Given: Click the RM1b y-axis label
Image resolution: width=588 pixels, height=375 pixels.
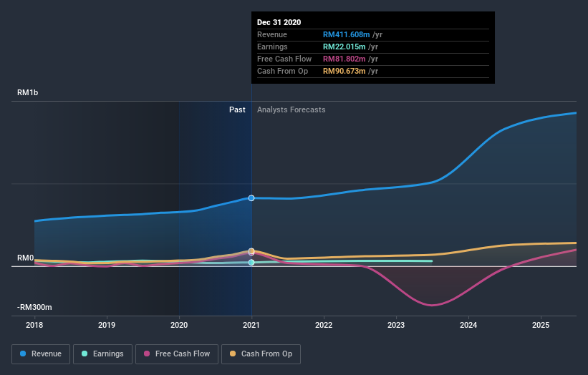Looking at the screenshot, I should pyautogui.click(x=27, y=92).
